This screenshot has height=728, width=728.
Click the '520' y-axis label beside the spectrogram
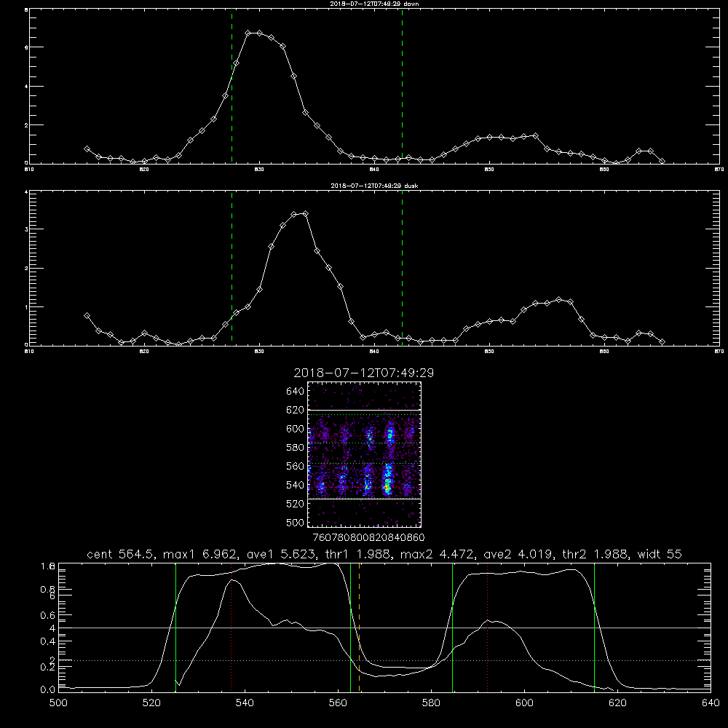click(295, 504)
